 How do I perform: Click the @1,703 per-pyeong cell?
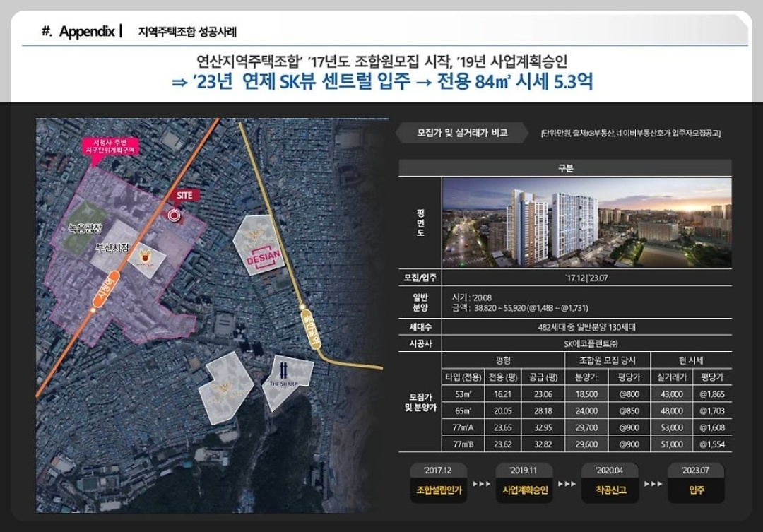pyautogui.click(x=712, y=410)
